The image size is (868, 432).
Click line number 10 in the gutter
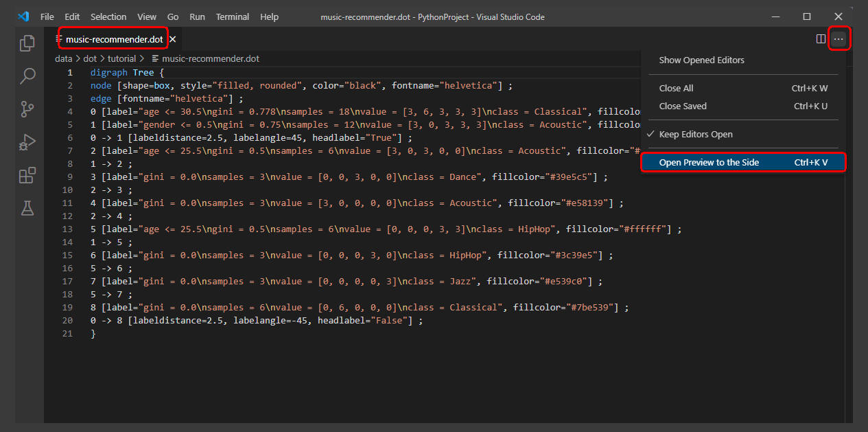click(x=67, y=190)
